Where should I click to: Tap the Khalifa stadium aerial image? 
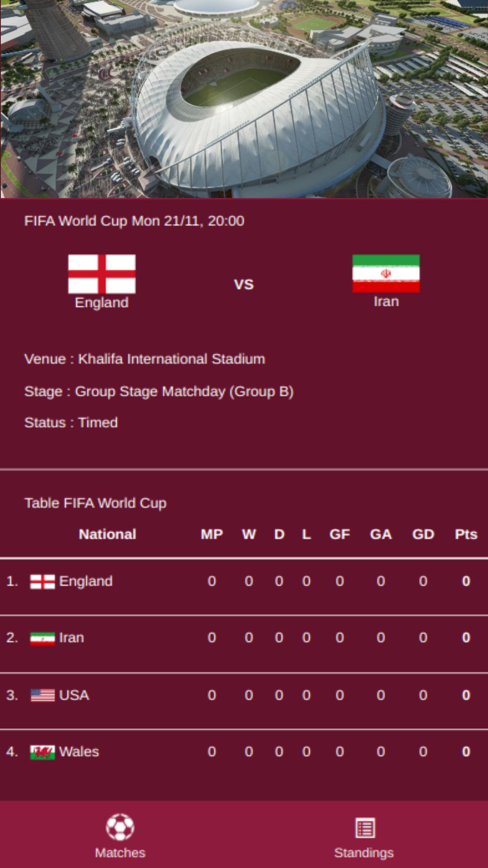244,99
